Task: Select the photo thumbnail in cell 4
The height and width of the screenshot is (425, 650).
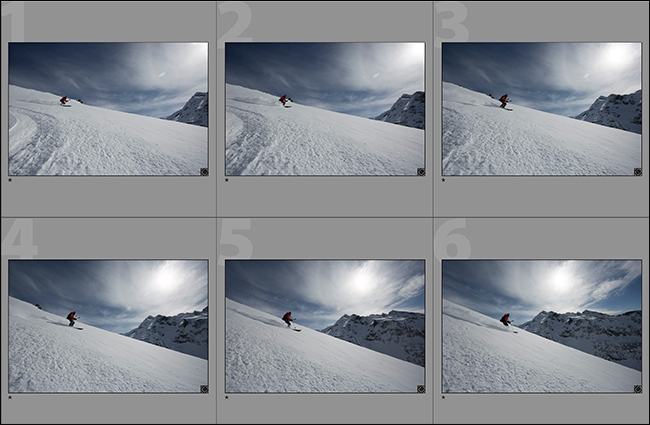Action: (x=108, y=326)
